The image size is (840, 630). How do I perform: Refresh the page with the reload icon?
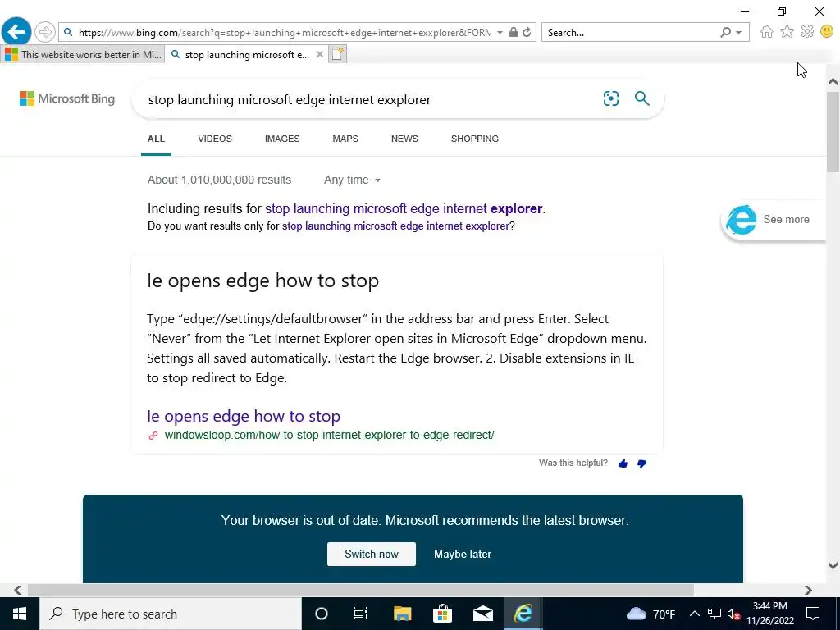(527, 32)
